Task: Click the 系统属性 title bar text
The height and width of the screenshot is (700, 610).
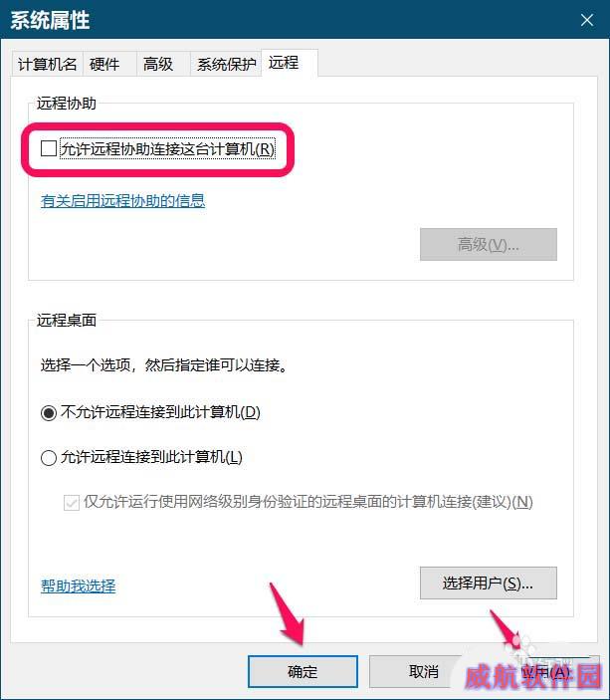Action: [x=50, y=21]
